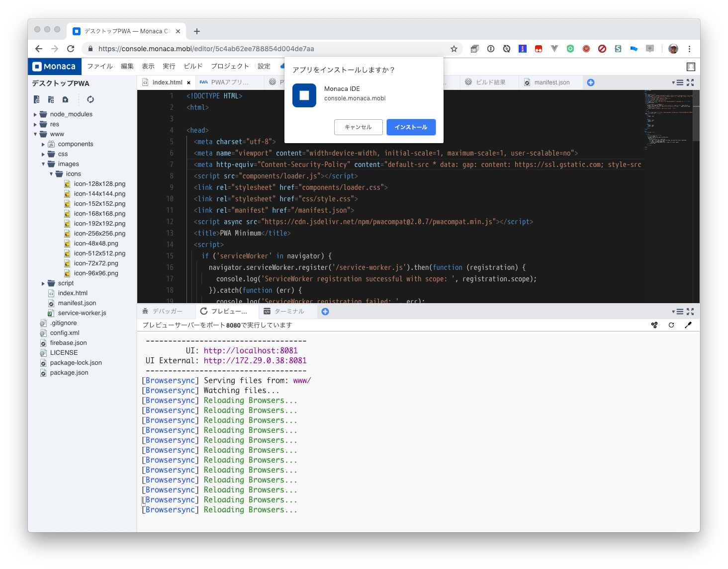
Task: Switch to the manifest.json tab
Action: coord(551,82)
